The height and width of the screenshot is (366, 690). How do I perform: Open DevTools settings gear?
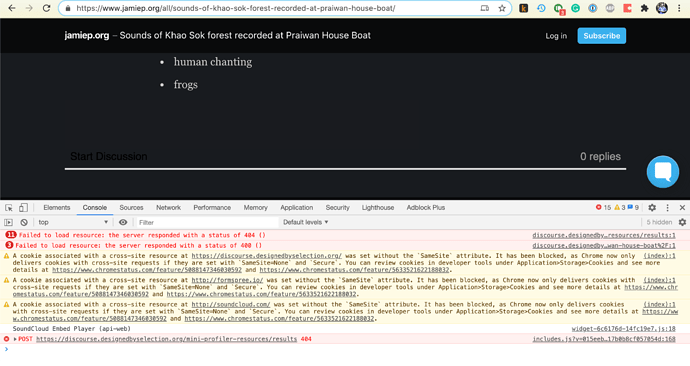pos(652,208)
